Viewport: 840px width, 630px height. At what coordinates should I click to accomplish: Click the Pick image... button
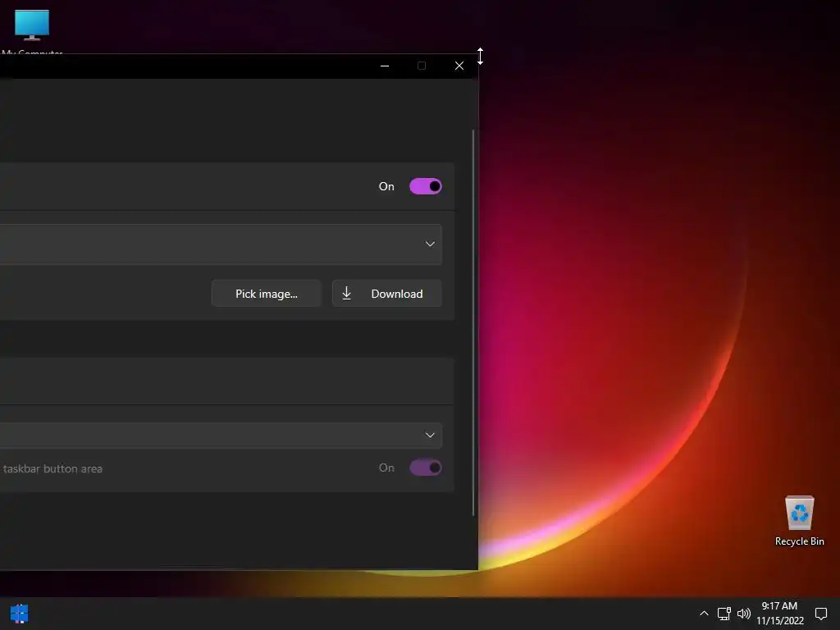pyautogui.click(x=267, y=294)
